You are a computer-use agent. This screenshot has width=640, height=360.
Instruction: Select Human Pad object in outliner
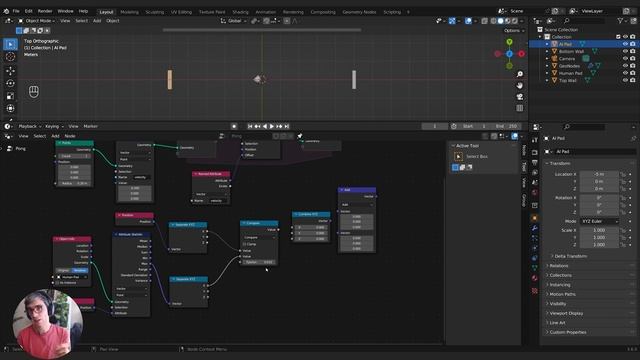[x=570, y=73]
